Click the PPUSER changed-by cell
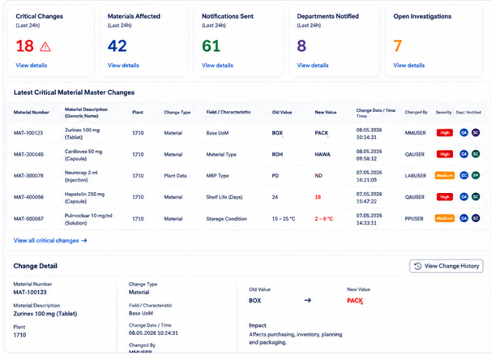This screenshot has width=492, height=360. [x=414, y=219]
